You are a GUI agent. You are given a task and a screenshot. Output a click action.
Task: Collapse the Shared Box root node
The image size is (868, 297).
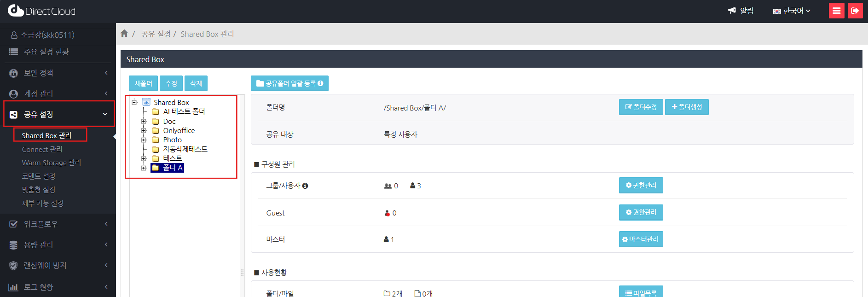[134, 102]
